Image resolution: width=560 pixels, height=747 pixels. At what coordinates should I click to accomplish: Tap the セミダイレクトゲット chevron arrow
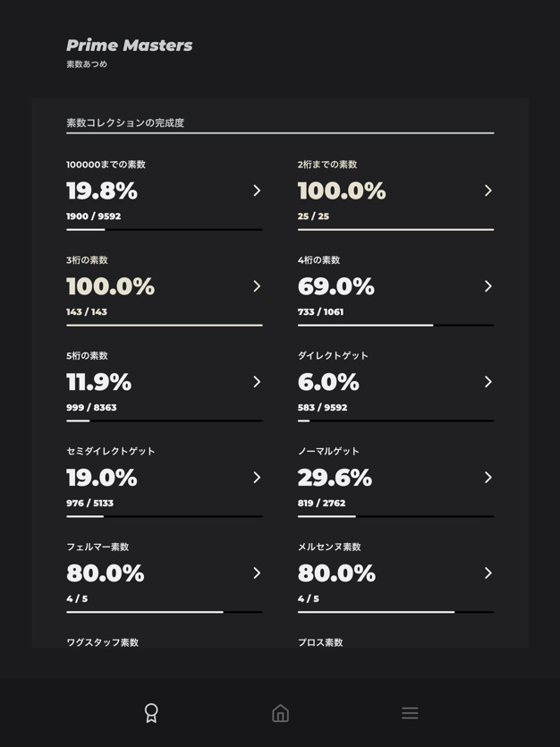coord(257,478)
